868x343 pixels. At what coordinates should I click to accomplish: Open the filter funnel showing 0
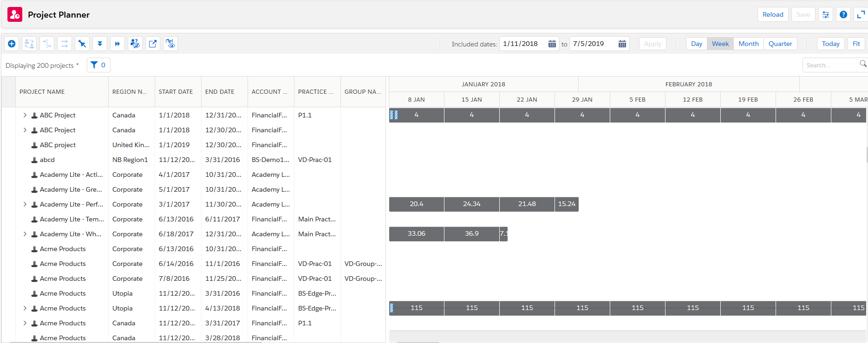tap(98, 65)
